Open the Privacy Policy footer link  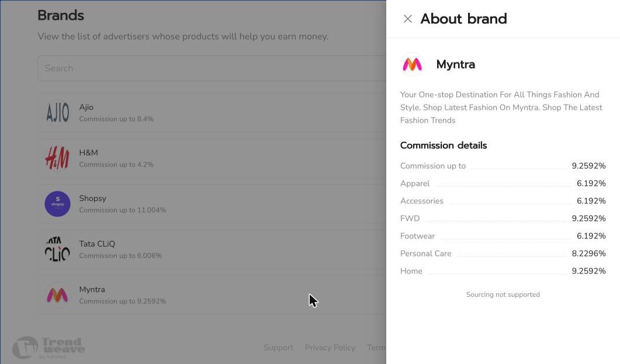[x=330, y=348]
